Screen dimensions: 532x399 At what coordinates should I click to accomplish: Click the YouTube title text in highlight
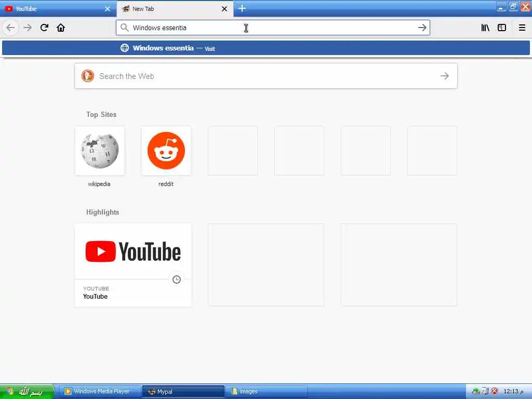click(96, 297)
